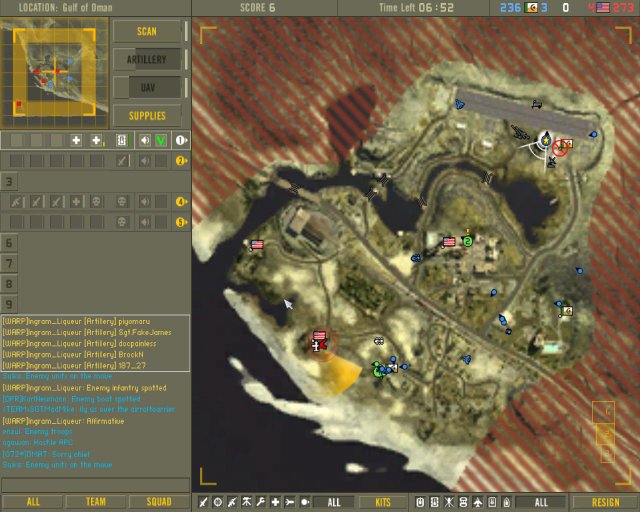
Task: Set map zoom to level 2
Action: click(607, 433)
